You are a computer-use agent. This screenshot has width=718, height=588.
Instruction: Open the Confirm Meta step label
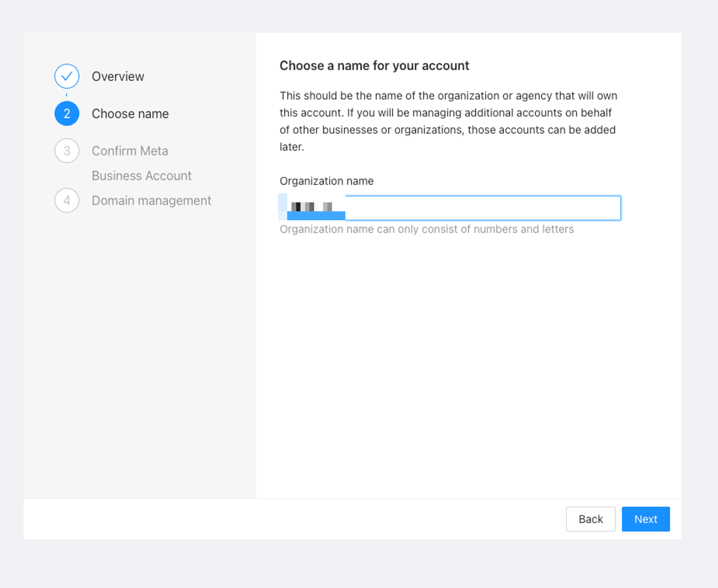click(130, 151)
